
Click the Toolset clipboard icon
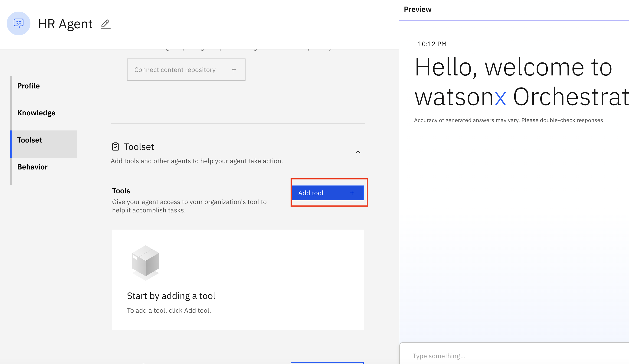pyautogui.click(x=115, y=147)
